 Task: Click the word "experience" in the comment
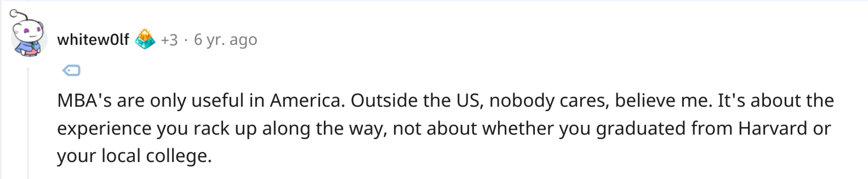104,128
